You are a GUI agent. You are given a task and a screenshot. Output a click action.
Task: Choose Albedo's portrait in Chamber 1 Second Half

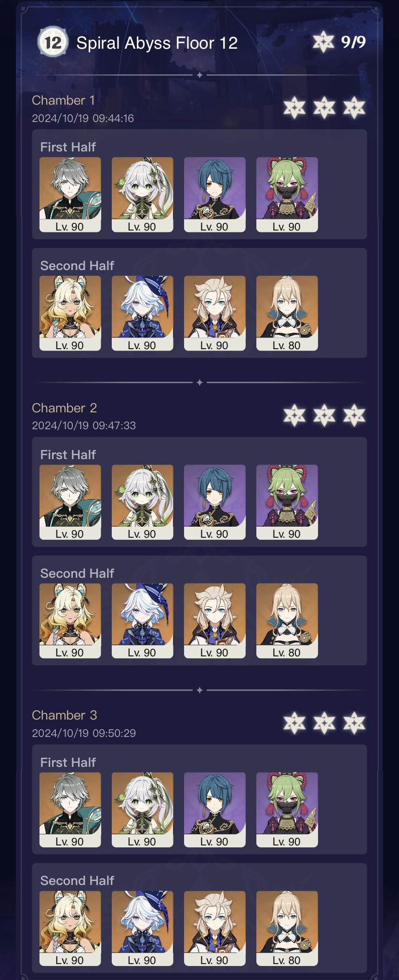click(215, 313)
